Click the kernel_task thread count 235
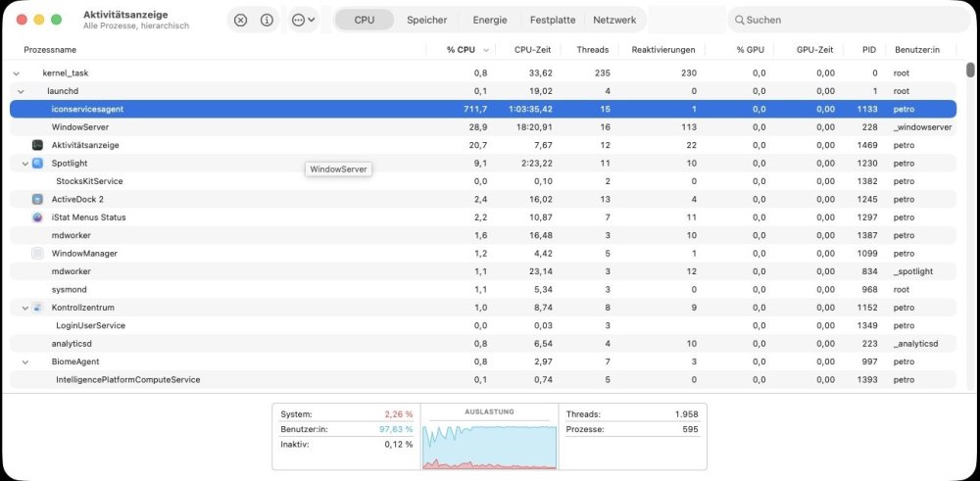Screen dimensions: 980x481 [x=603, y=73]
